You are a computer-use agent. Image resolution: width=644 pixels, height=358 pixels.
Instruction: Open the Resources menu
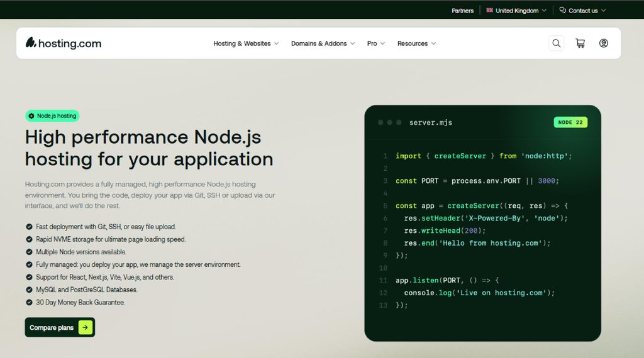[416, 43]
